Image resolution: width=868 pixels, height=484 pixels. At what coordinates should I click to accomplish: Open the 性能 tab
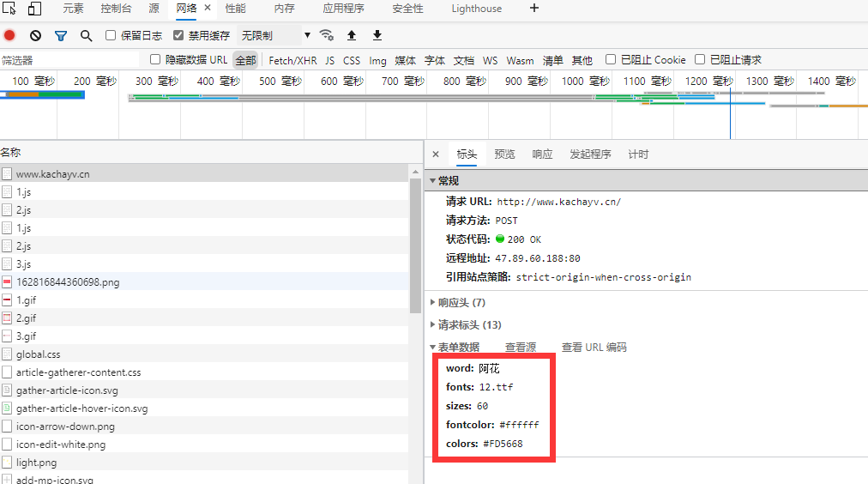click(x=235, y=9)
